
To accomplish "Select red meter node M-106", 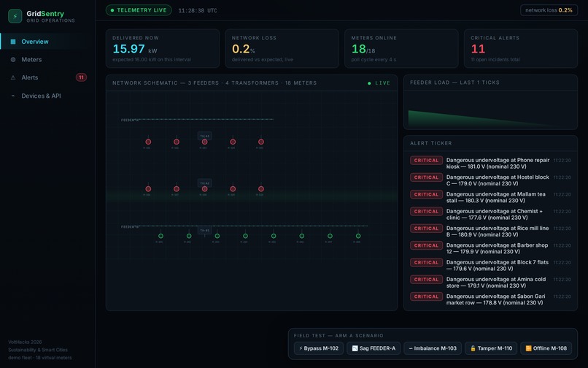I will point(148,189).
